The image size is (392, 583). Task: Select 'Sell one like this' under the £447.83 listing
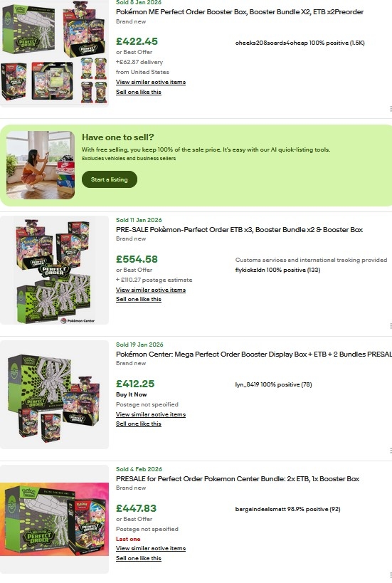138,559
